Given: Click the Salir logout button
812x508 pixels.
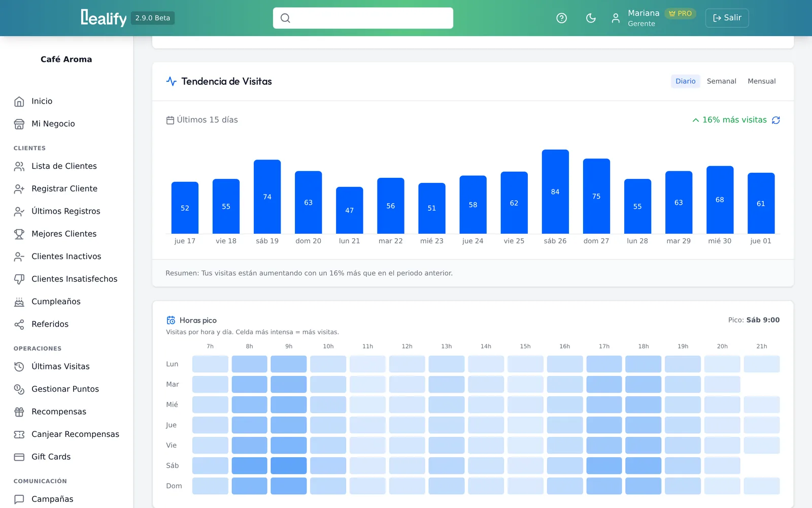Looking at the screenshot, I should (727, 18).
